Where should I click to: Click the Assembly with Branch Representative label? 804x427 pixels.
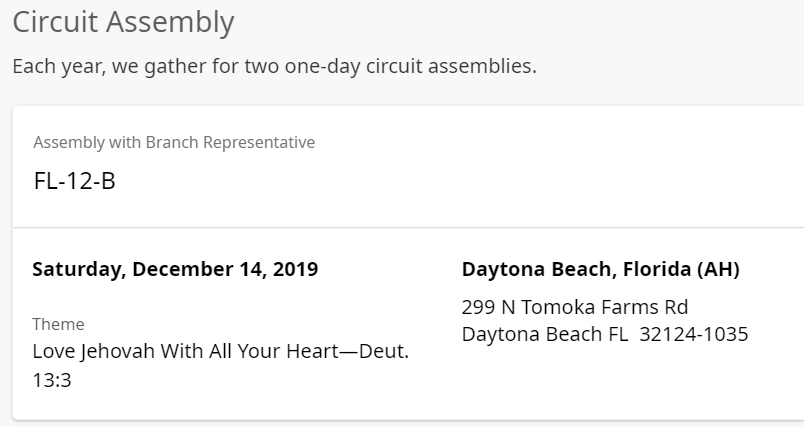tap(174, 142)
